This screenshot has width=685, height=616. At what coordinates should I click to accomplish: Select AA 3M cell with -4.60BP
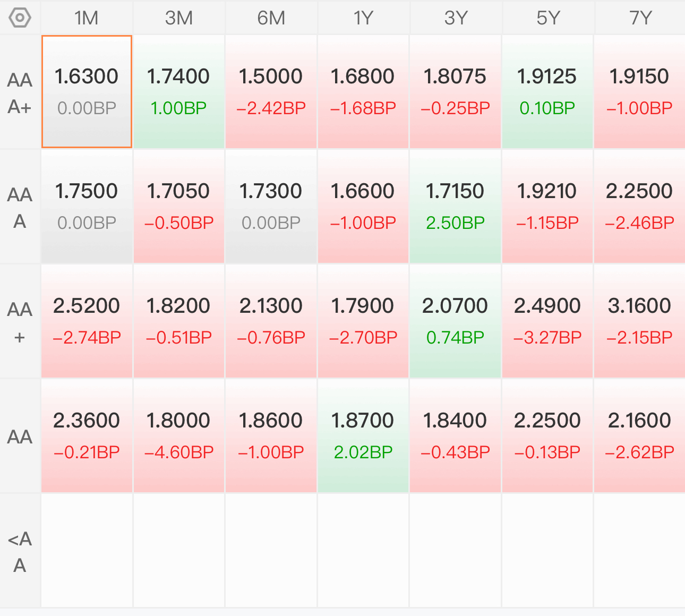179,436
